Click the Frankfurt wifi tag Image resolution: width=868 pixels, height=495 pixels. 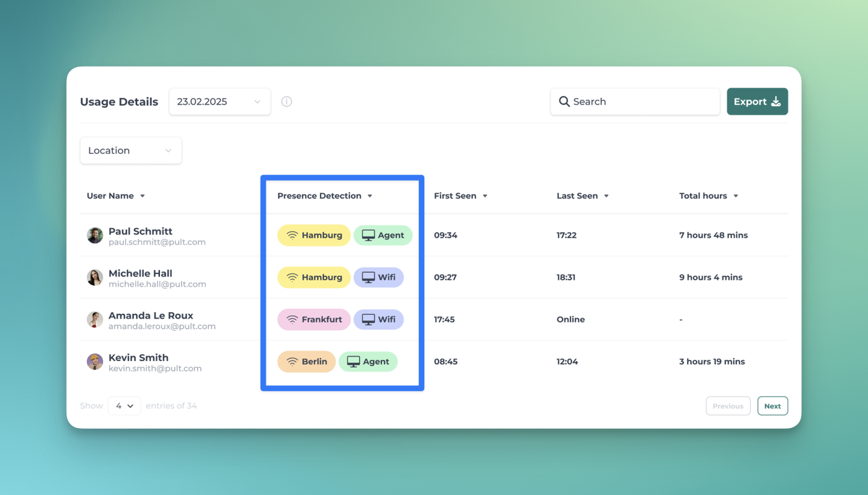[x=314, y=319]
